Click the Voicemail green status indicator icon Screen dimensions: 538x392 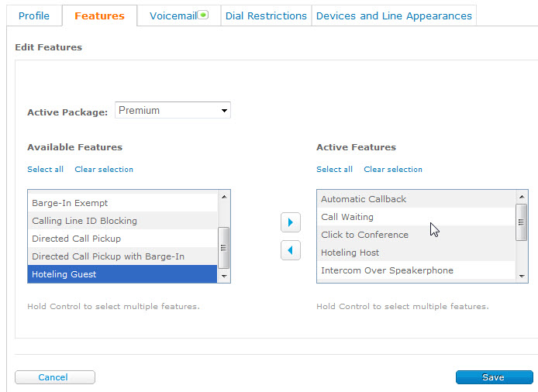click(x=203, y=15)
